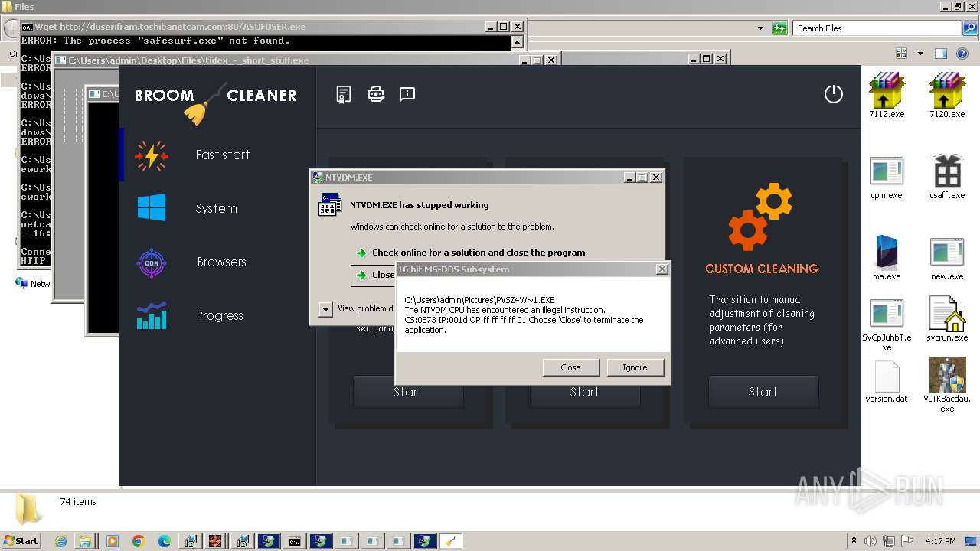Expand View problem details in NTVDM dialog
This screenshot has height=551, width=980.
[x=326, y=309]
